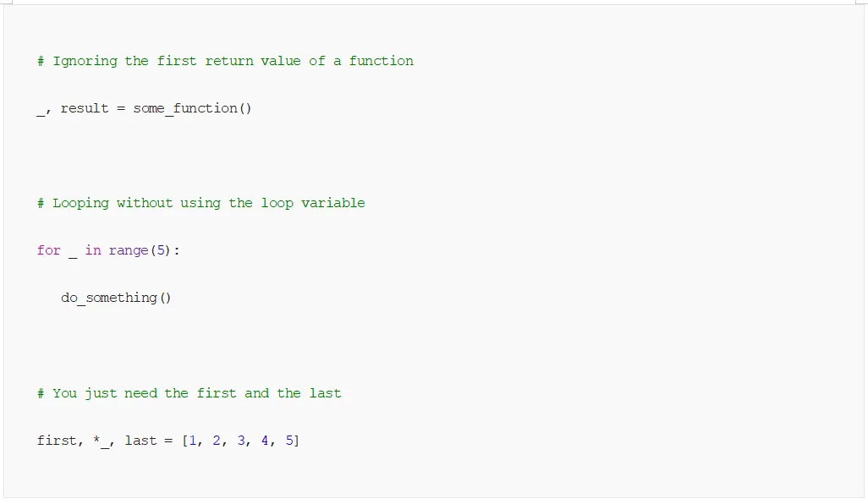Click the purple in keyword
The width and height of the screenshot is (868, 504).
click(93, 250)
